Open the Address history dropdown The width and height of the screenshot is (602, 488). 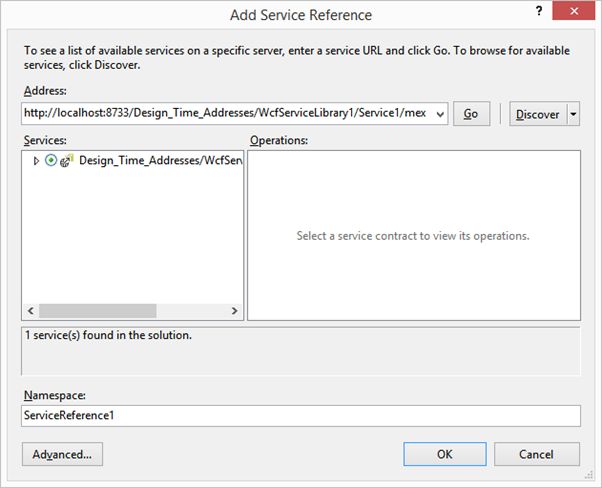pyautogui.click(x=440, y=114)
